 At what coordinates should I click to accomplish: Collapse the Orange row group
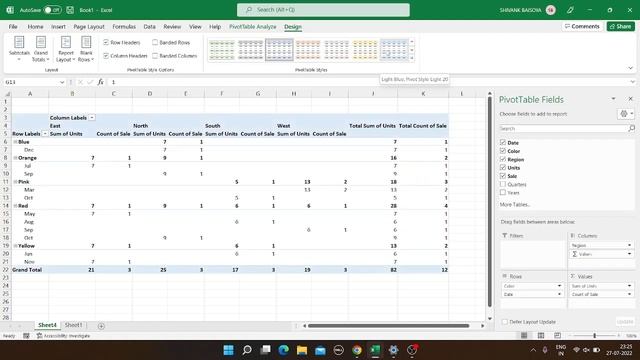16,158
